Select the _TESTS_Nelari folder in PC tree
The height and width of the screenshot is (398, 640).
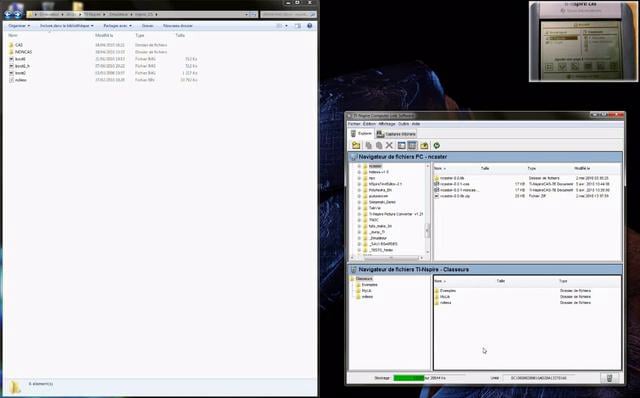[x=381, y=250]
